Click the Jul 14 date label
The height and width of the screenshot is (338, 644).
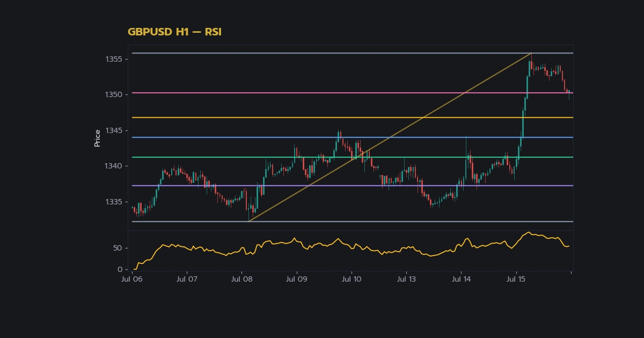(461, 279)
